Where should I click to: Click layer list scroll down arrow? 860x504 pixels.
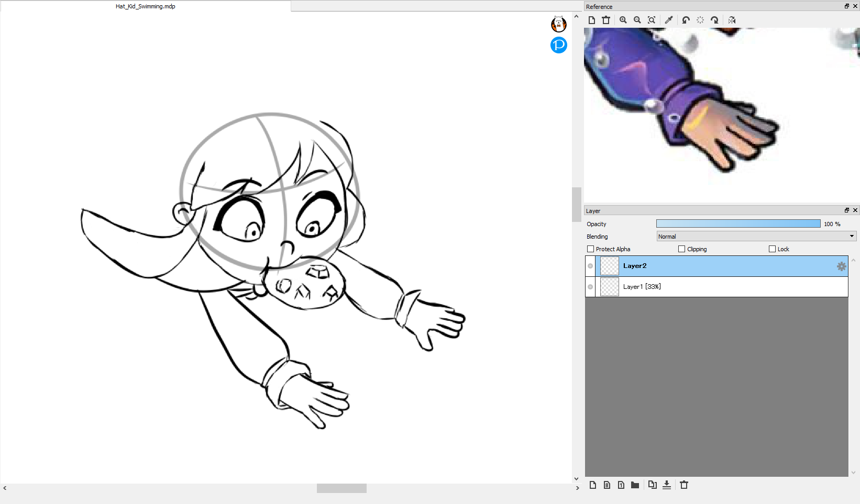click(x=853, y=472)
